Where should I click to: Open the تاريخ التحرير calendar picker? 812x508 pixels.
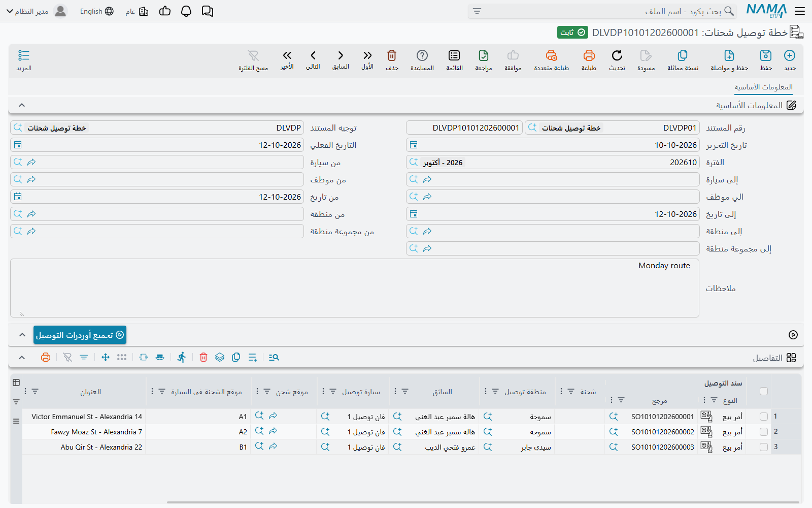(414, 145)
